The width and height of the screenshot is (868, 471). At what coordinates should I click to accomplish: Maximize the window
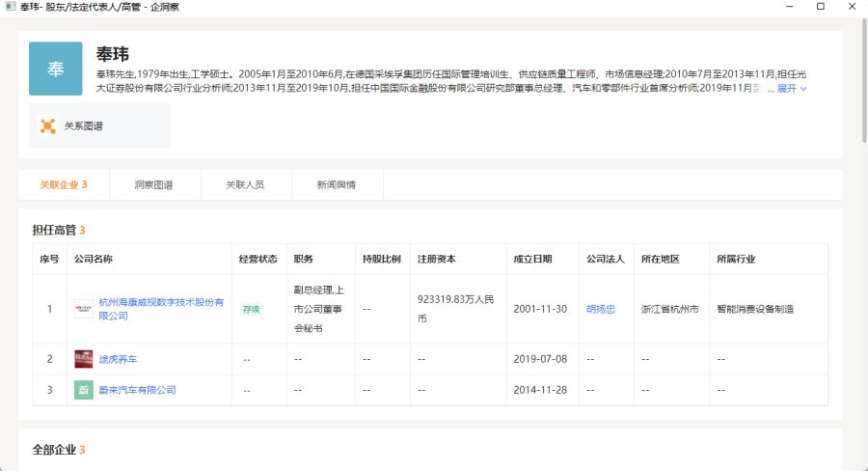coord(821,7)
